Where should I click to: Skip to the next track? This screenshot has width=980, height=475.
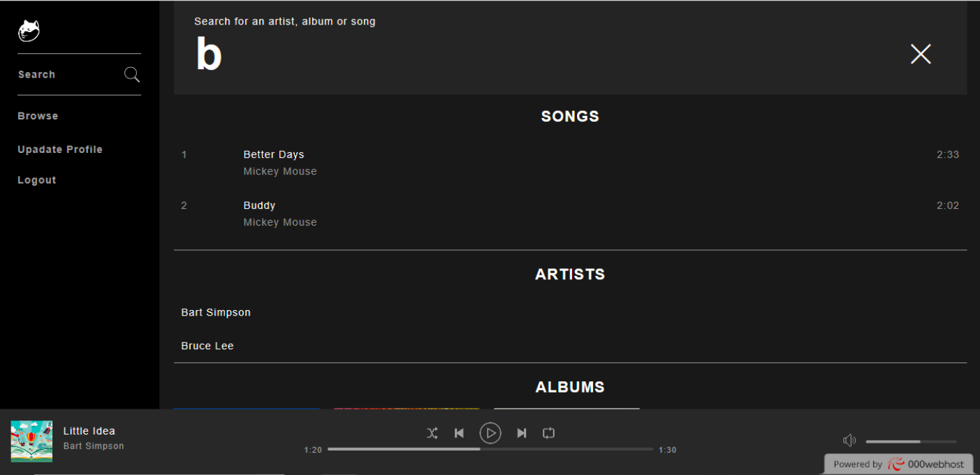[522, 433]
